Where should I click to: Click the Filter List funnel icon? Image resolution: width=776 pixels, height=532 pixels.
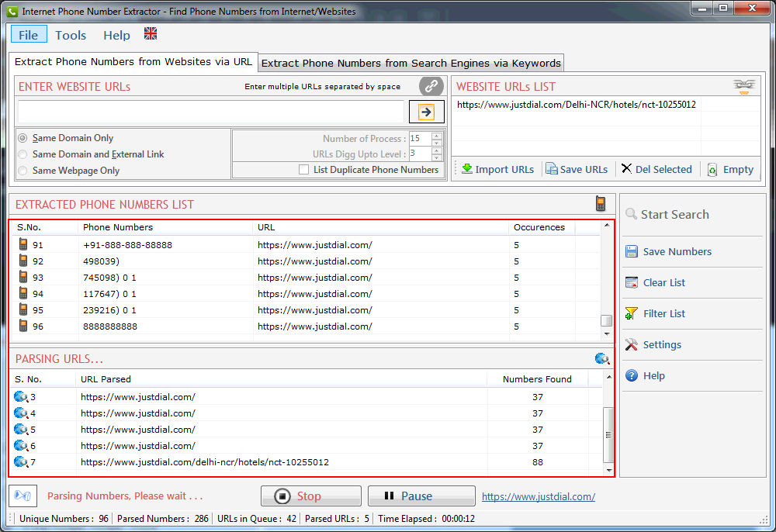coord(632,313)
